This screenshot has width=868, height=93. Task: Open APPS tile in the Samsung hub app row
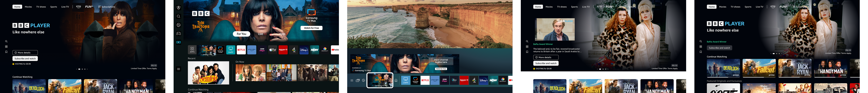192,50
